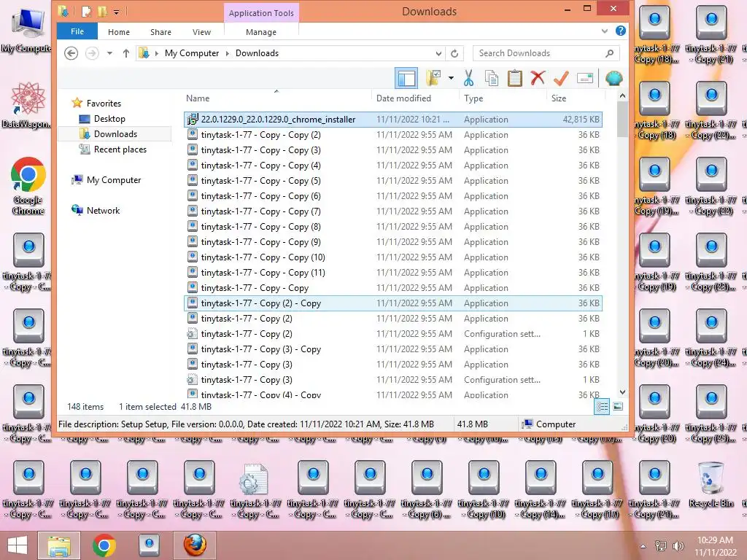Open File Explorer from taskbar
Viewport: 747px width, 560px height.
coord(58,545)
